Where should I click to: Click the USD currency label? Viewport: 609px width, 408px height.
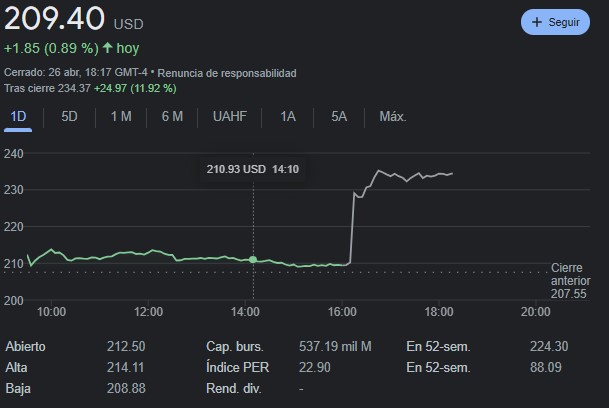[x=129, y=24]
